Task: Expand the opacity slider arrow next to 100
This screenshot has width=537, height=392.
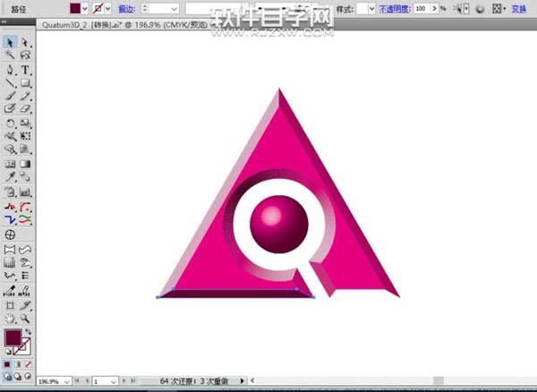Action: 435,9
